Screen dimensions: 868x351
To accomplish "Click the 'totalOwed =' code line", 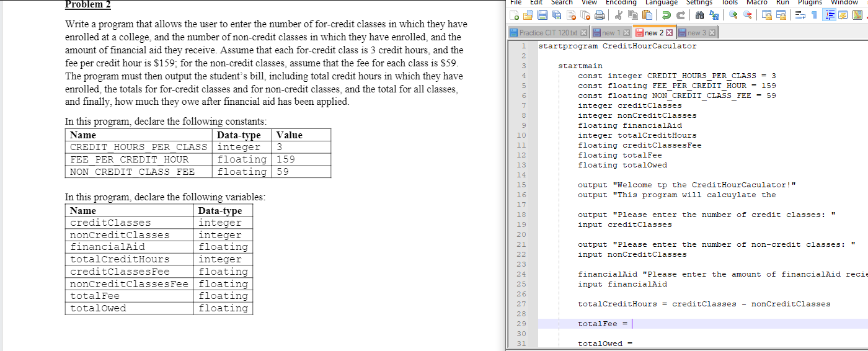I will click(x=605, y=344).
